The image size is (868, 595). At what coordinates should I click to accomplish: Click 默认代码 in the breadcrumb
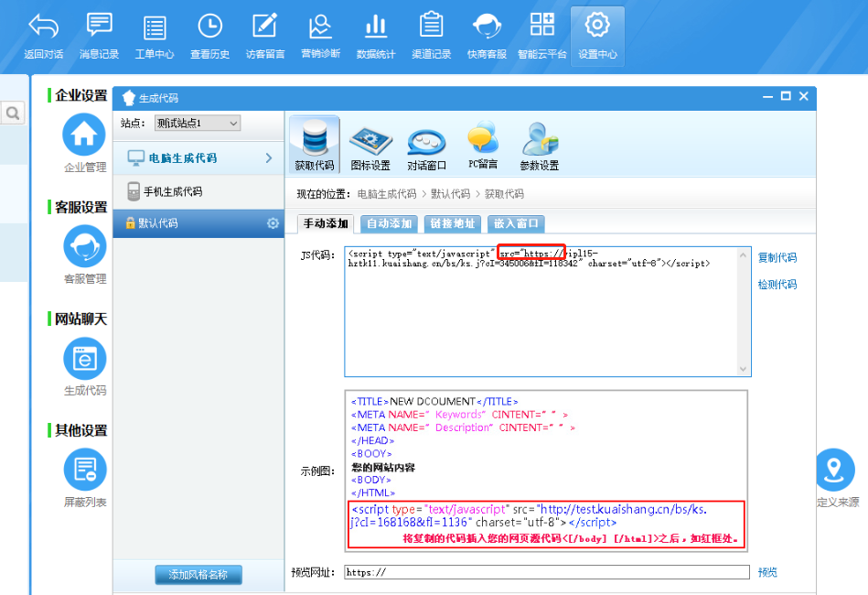(x=450, y=194)
